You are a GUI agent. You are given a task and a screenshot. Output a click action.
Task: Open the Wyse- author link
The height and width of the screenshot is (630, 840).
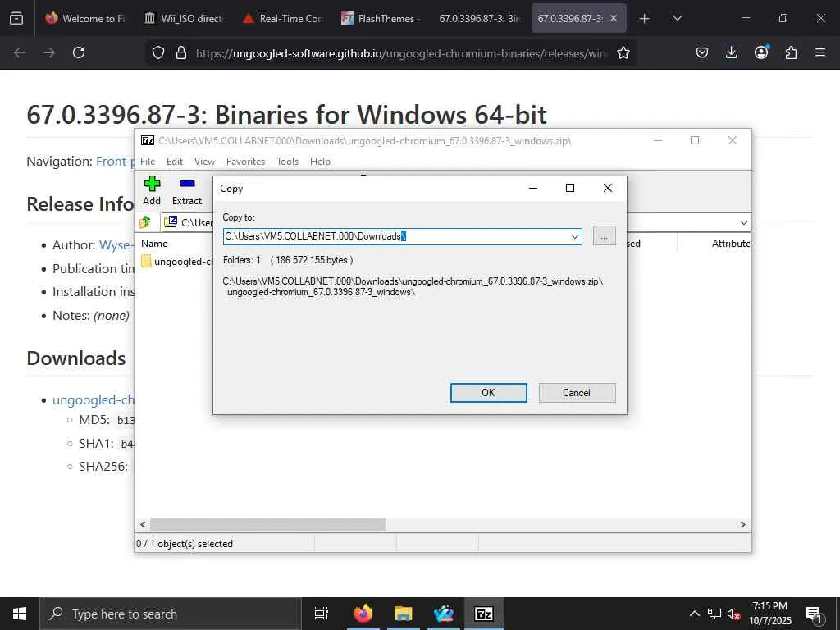[116, 244]
